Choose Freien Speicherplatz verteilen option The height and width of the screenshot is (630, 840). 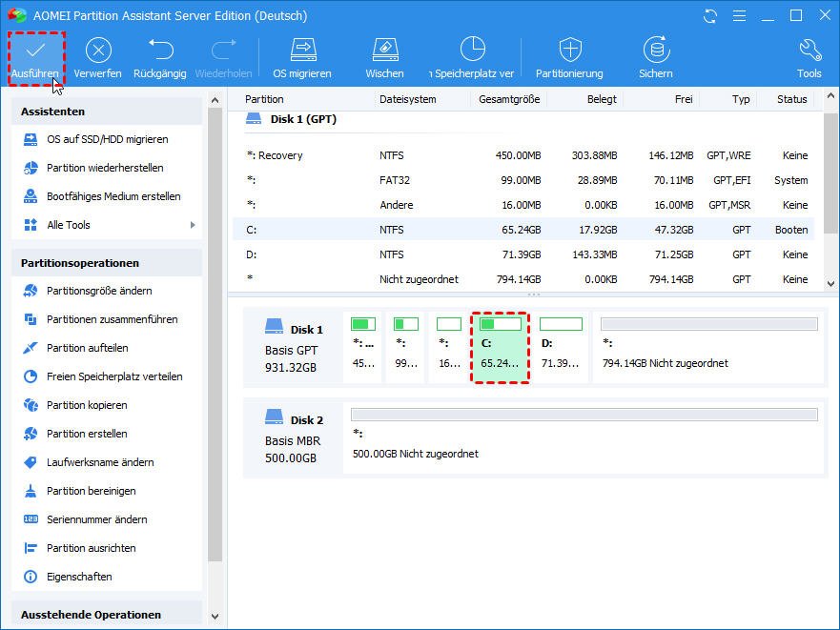click(114, 376)
